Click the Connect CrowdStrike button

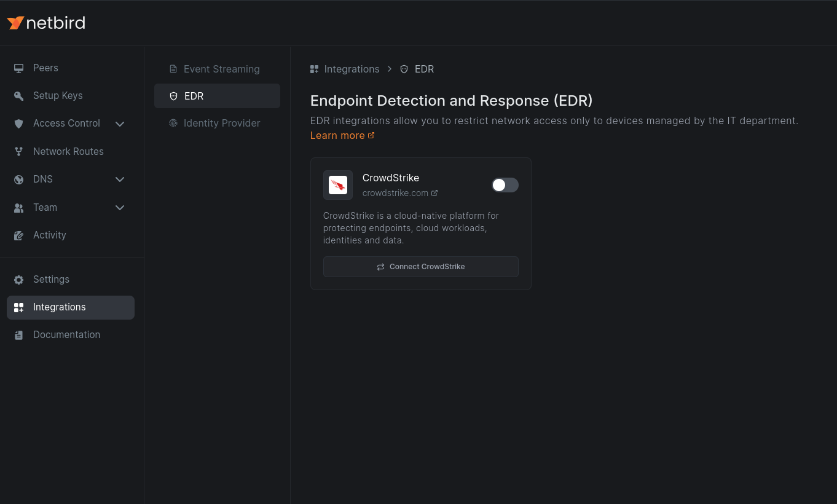coord(420,266)
